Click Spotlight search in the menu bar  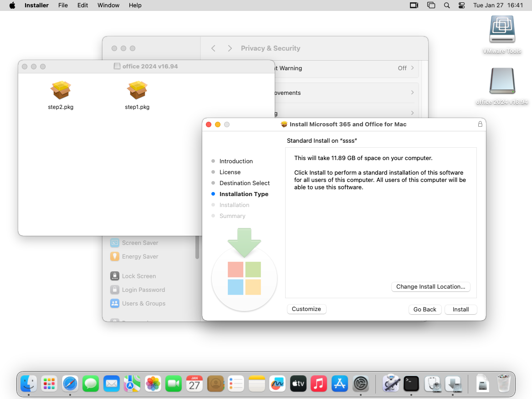coord(447,5)
